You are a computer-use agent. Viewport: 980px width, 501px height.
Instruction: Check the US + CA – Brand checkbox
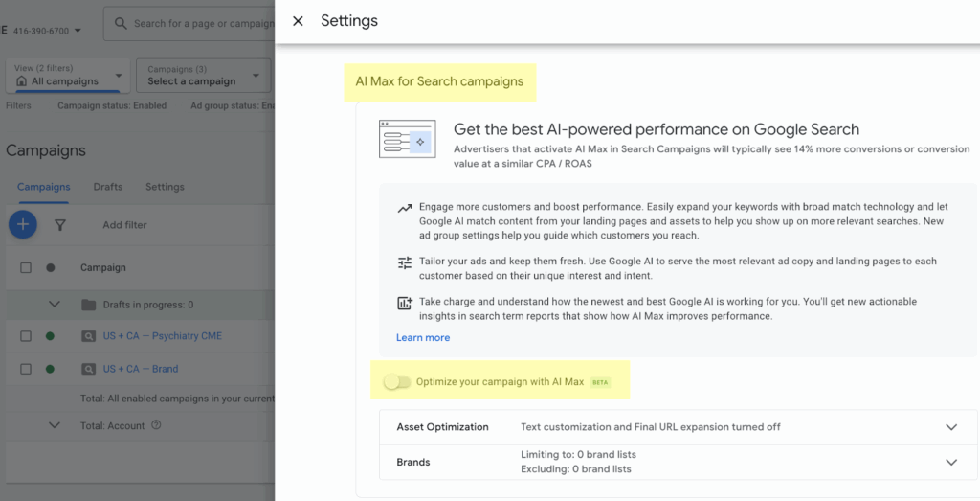click(x=26, y=369)
